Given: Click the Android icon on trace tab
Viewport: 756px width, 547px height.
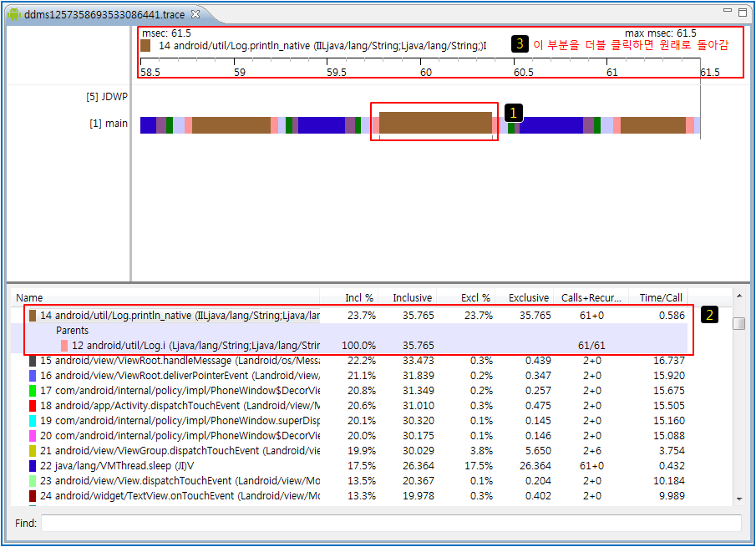Looking at the screenshot, I should (x=14, y=14).
